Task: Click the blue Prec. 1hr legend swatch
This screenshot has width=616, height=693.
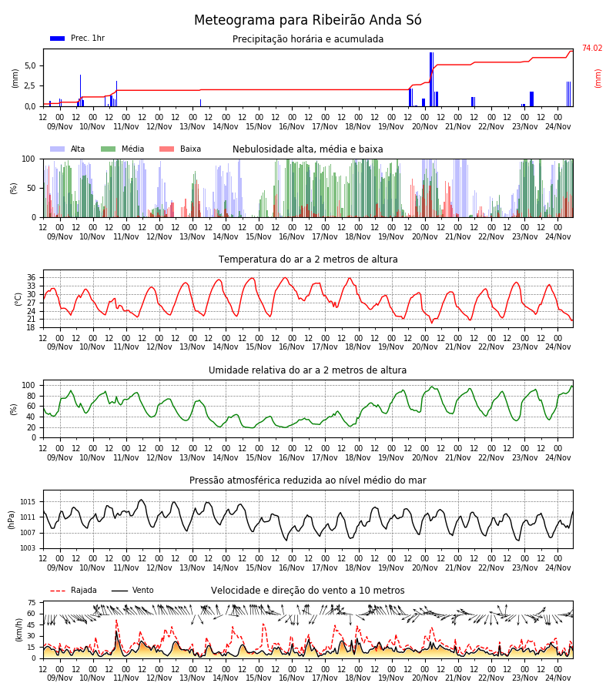Action: 58,38
